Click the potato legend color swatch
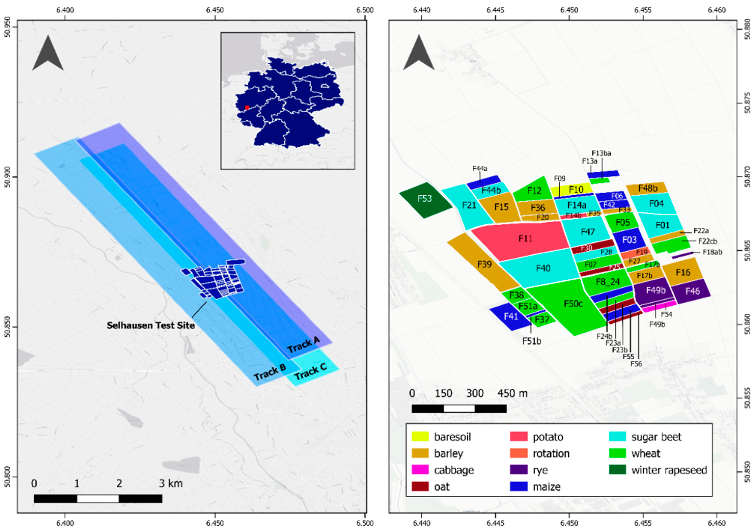The image size is (756, 532). coord(519,437)
